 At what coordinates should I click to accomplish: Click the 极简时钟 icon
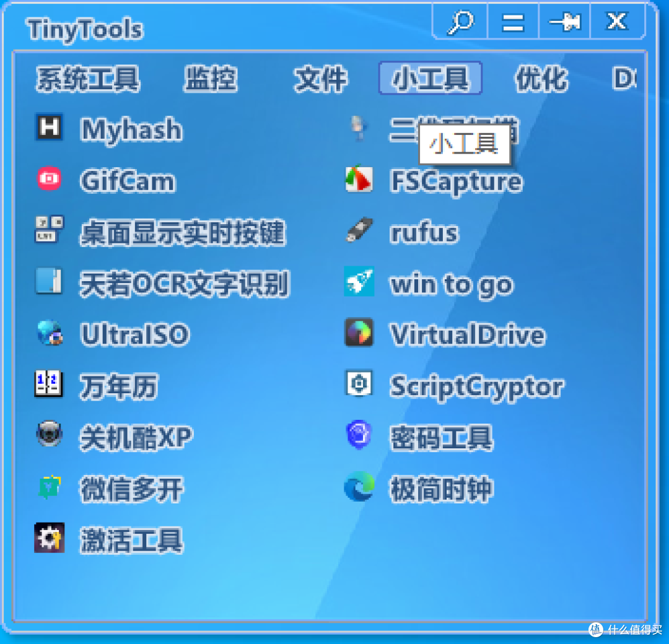(359, 487)
